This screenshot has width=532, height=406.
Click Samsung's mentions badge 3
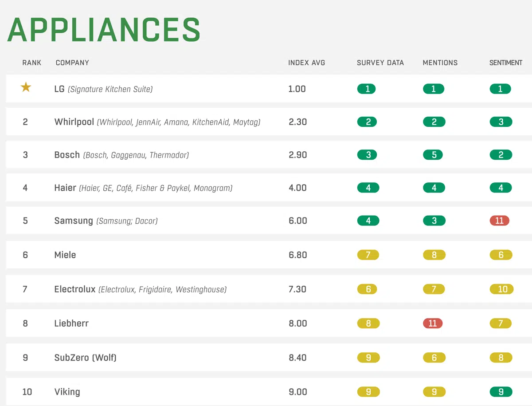[x=434, y=221]
